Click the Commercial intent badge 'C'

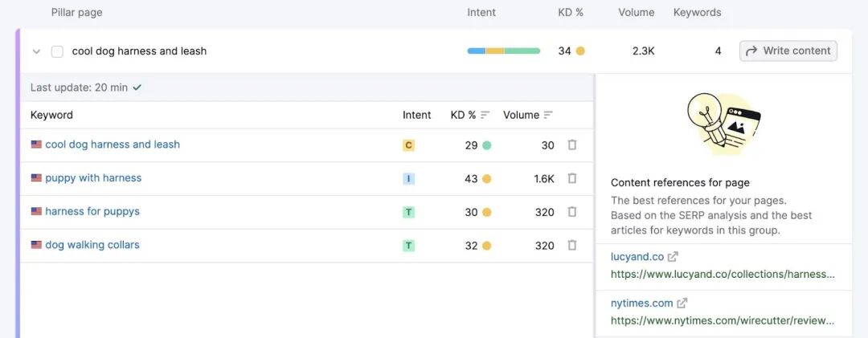click(408, 145)
